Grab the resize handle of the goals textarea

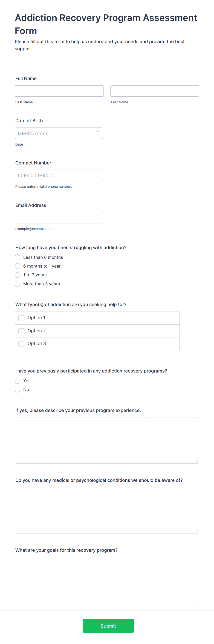click(x=197, y=601)
